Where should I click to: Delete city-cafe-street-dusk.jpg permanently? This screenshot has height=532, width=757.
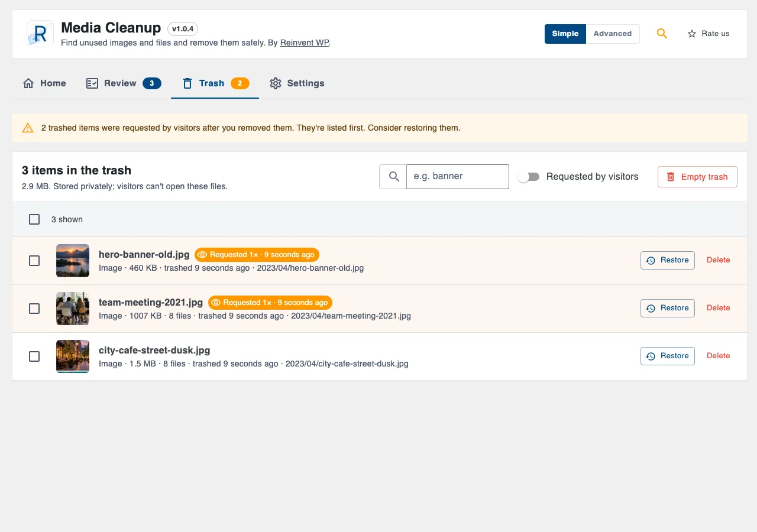pos(719,356)
